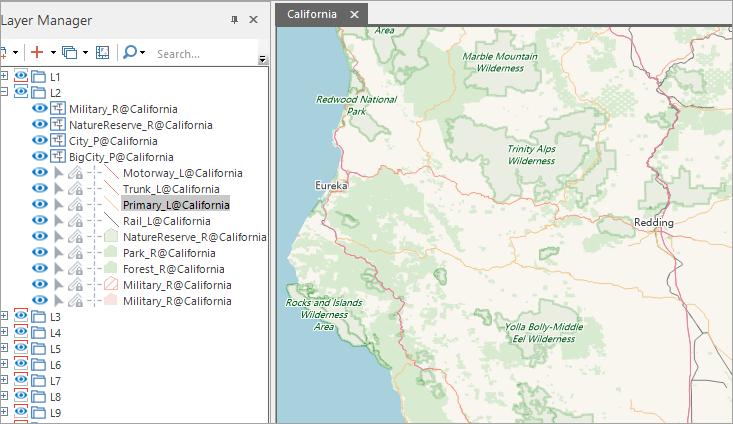Expand the L3 layer group
The width and height of the screenshot is (733, 424).
point(4,316)
